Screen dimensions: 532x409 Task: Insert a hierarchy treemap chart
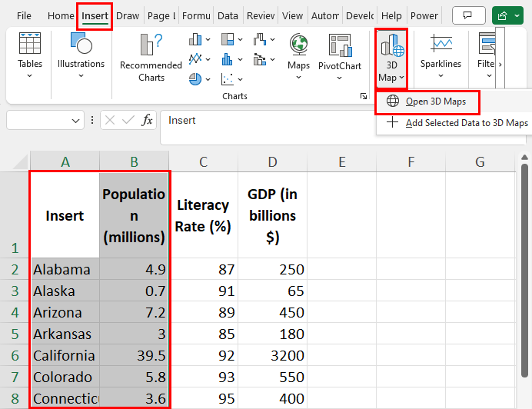(x=228, y=39)
